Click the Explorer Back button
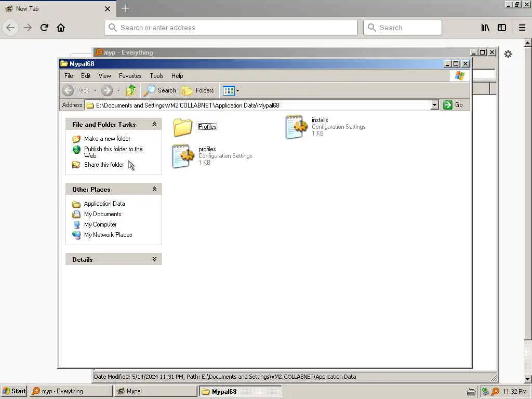Screen dimensions: 532x399 click(76, 90)
